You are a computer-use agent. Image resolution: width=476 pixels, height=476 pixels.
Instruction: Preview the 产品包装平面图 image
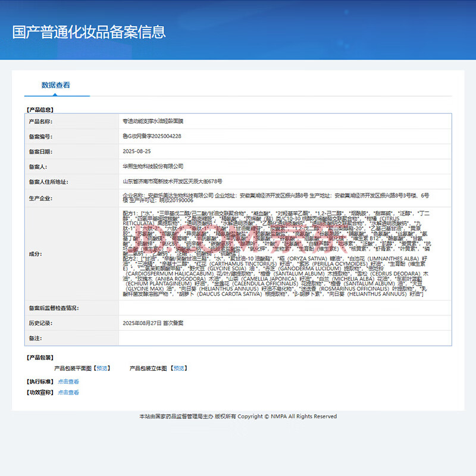click(x=102, y=368)
